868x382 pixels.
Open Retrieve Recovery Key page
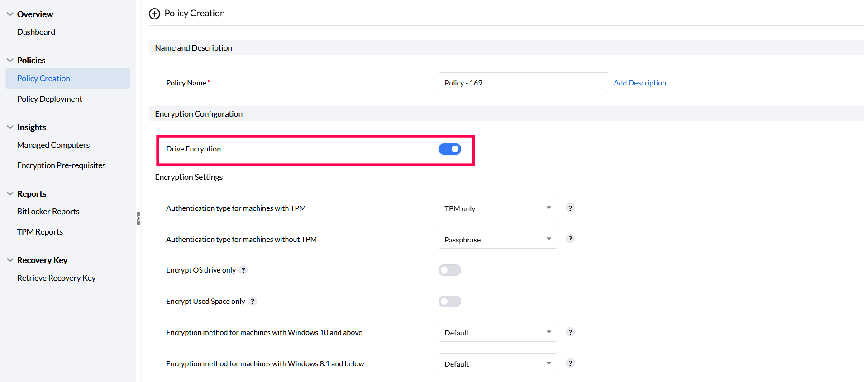57,278
